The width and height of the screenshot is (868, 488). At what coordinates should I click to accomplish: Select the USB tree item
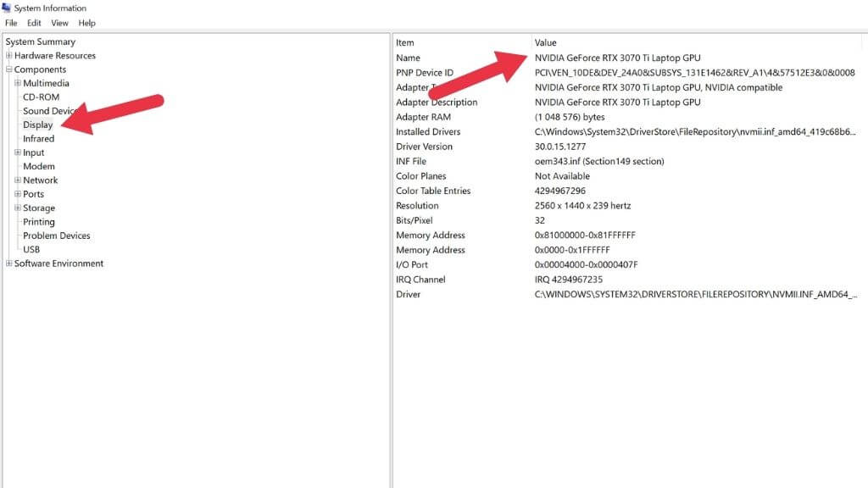[31, 249]
